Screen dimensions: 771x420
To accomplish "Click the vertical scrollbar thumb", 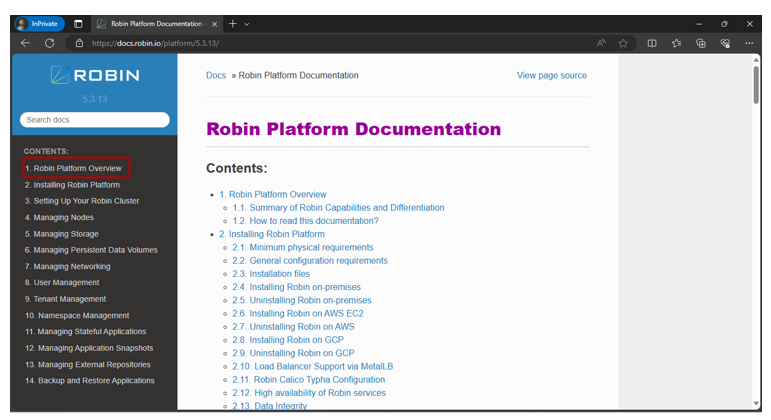I will pos(756,84).
